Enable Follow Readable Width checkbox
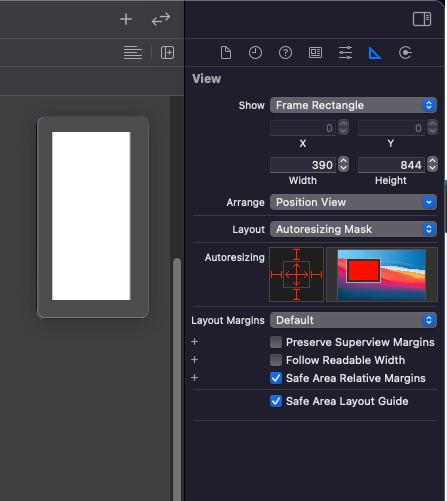This screenshot has width=447, height=501. (x=276, y=360)
